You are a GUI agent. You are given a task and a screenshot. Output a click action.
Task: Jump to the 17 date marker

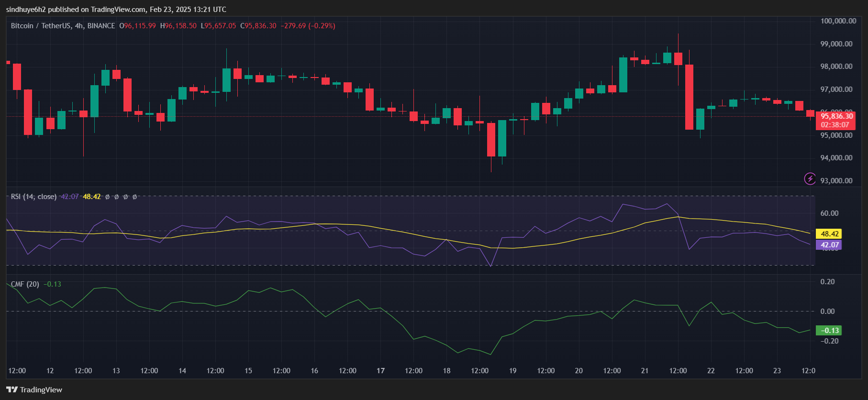(380, 371)
